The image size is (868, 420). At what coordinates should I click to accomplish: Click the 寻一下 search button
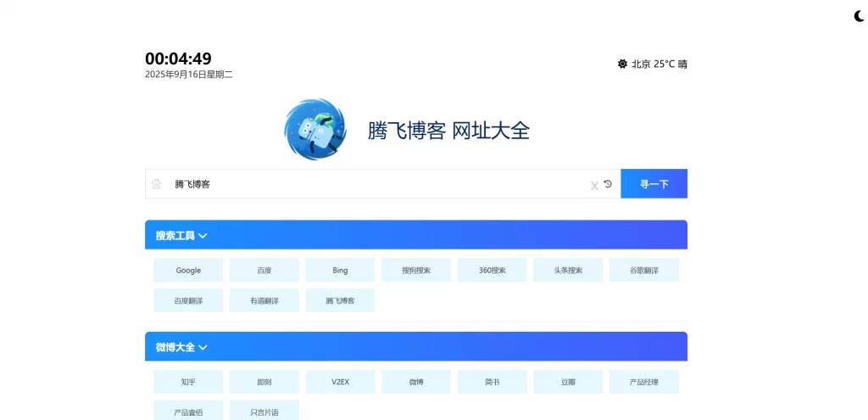654,183
